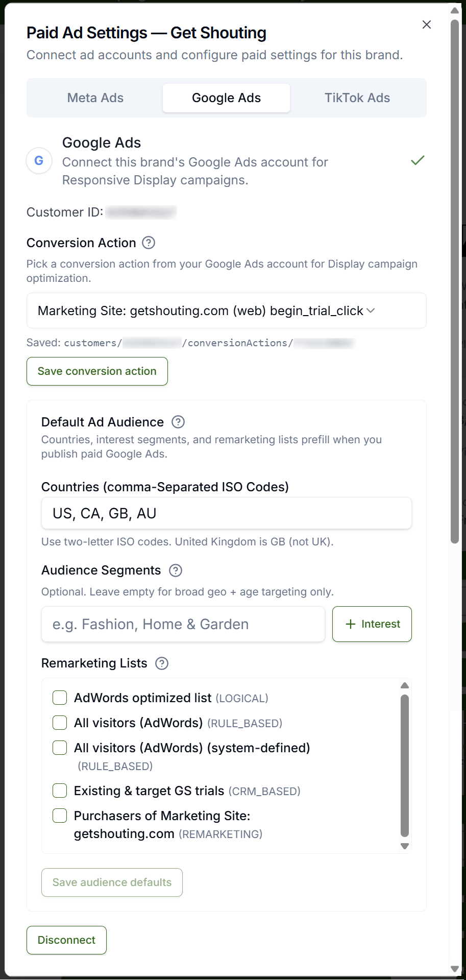This screenshot has width=466, height=980.
Task: Click the + Interest button
Action: (372, 624)
